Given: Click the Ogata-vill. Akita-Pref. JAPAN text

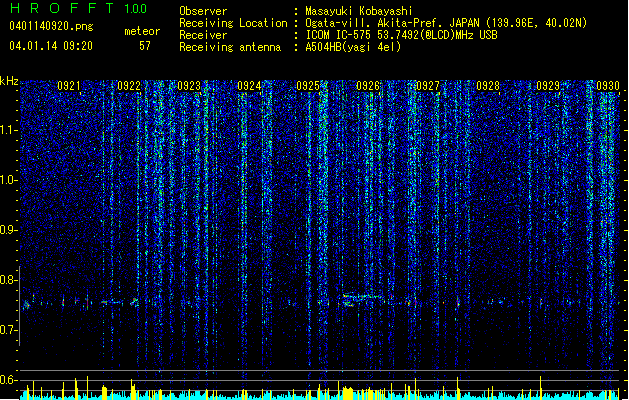Looking at the screenshot, I should [392, 23].
